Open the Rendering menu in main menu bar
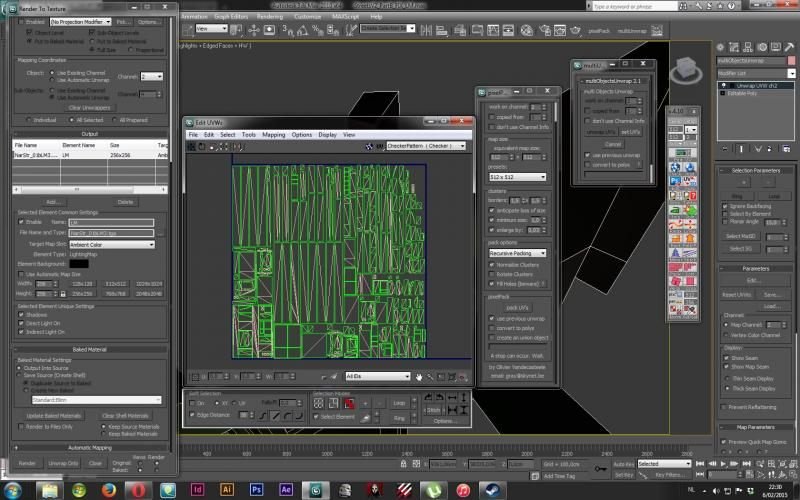 [x=270, y=16]
